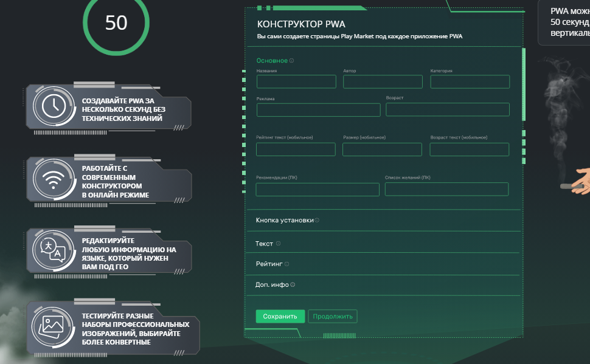Focus the Автор input field

[x=383, y=81]
